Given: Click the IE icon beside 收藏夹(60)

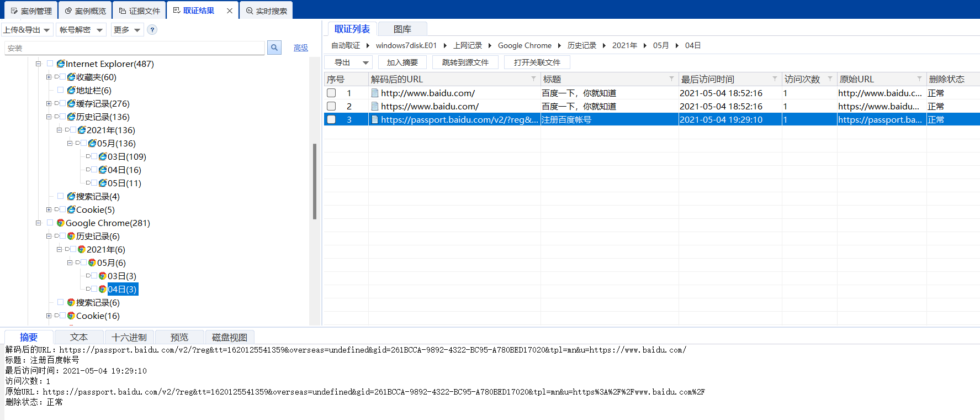Looking at the screenshot, I should (71, 77).
